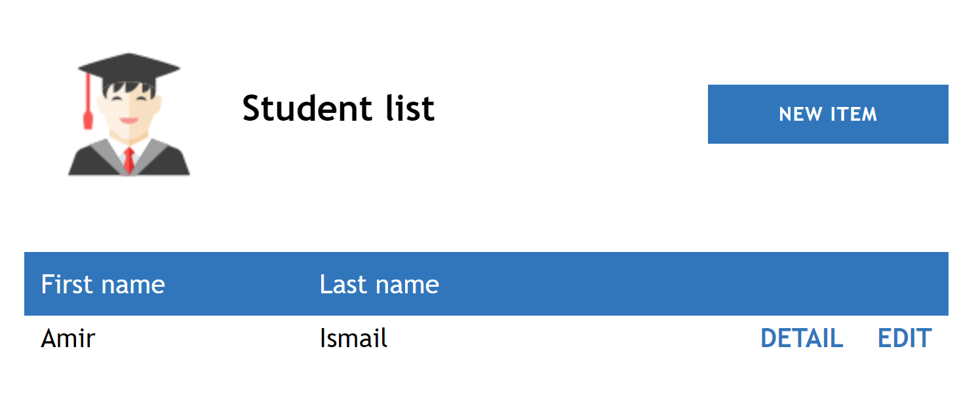
Task: Click the red tie on the avatar
Action: (x=129, y=160)
